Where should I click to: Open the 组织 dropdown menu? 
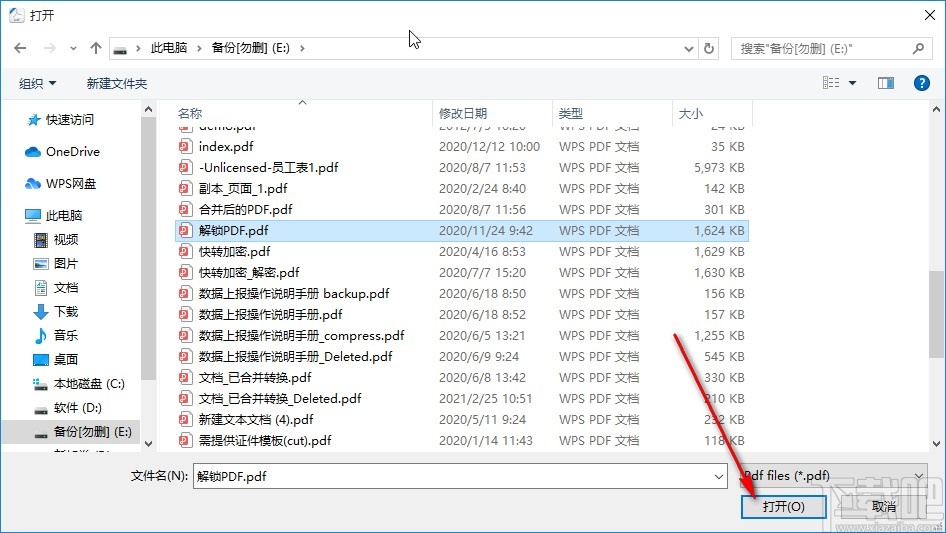click(x=37, y=83)
